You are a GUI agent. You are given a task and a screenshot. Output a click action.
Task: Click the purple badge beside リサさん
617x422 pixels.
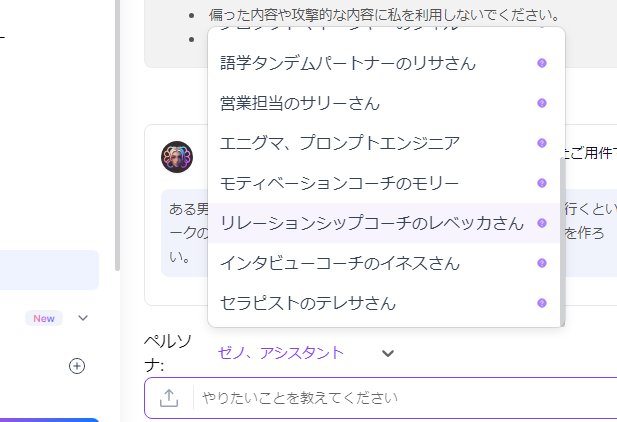pos(542,63)
